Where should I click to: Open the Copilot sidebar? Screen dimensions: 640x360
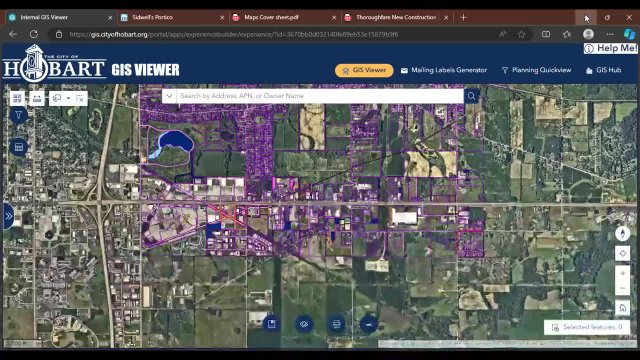point(629,34)
